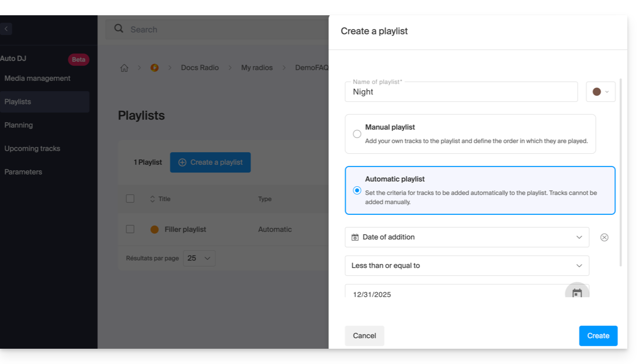This screenshot has width=643, height=364.
Task: Remove the Date of addition criterion
Action: (x=604, y=237)
